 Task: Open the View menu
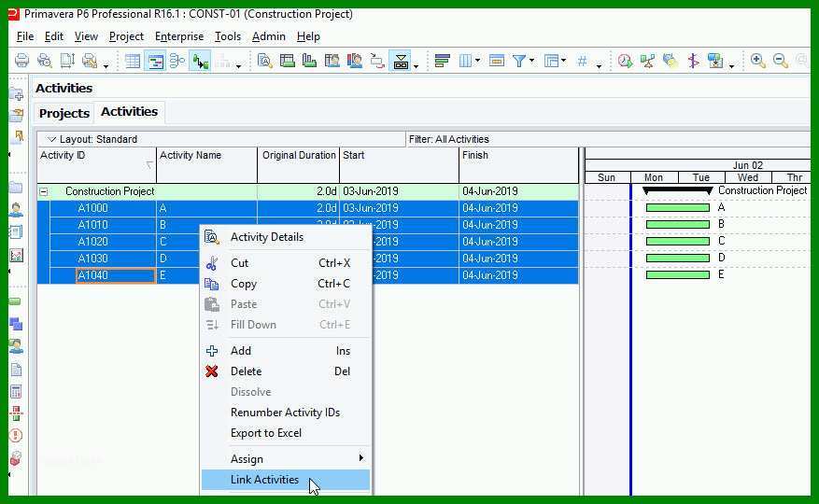[86, 36]
